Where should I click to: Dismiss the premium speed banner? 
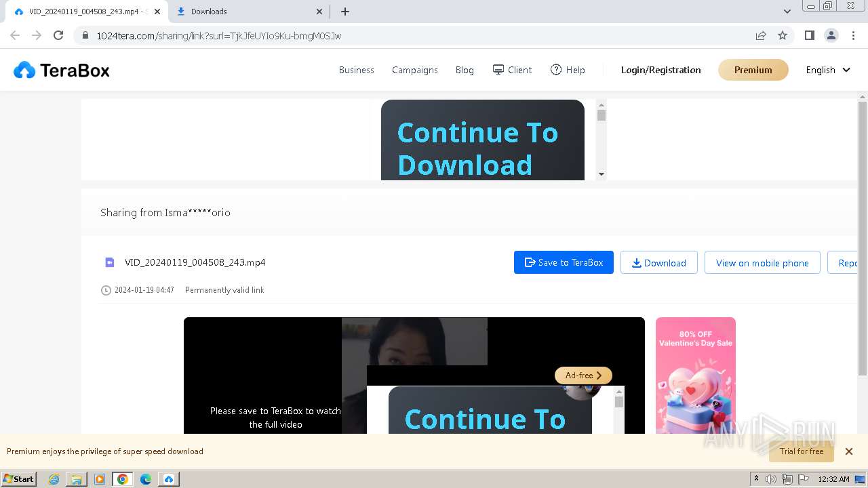pyautogui.click(x=849, y=451)
